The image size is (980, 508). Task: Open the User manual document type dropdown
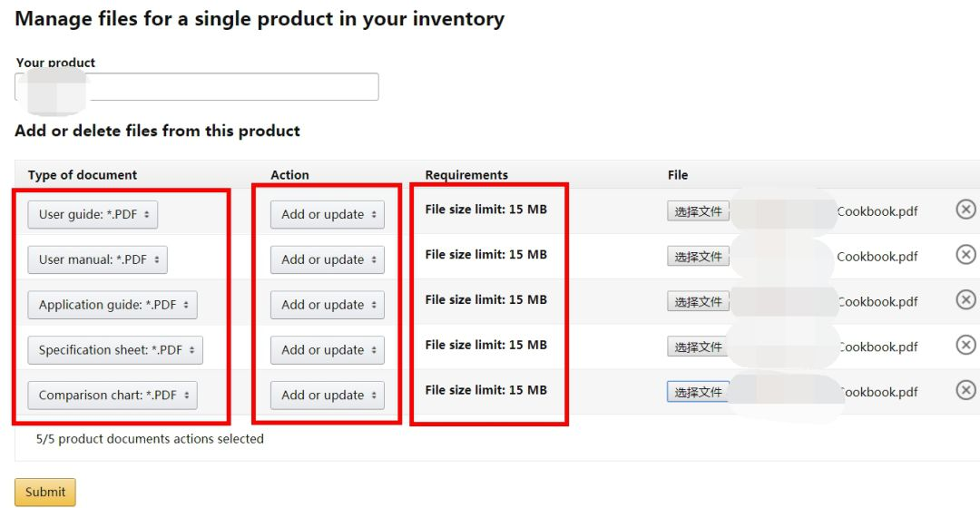coord(97,259)
